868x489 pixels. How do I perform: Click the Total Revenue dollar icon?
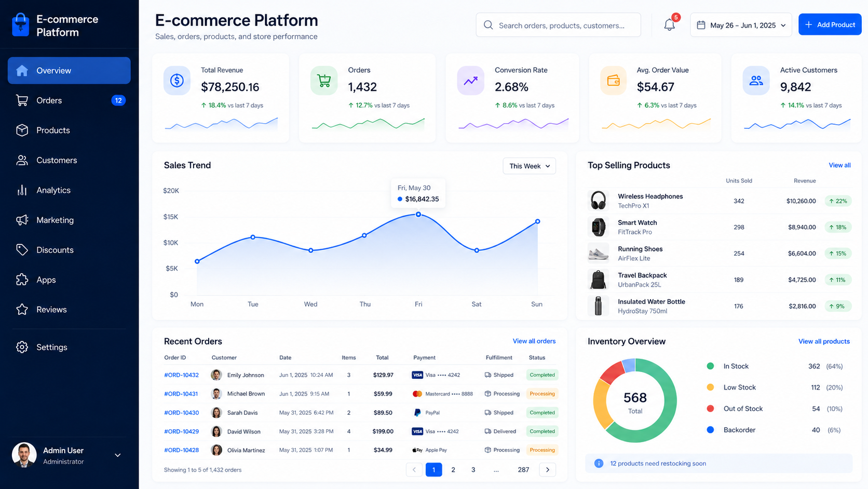(x=177, y=81)
